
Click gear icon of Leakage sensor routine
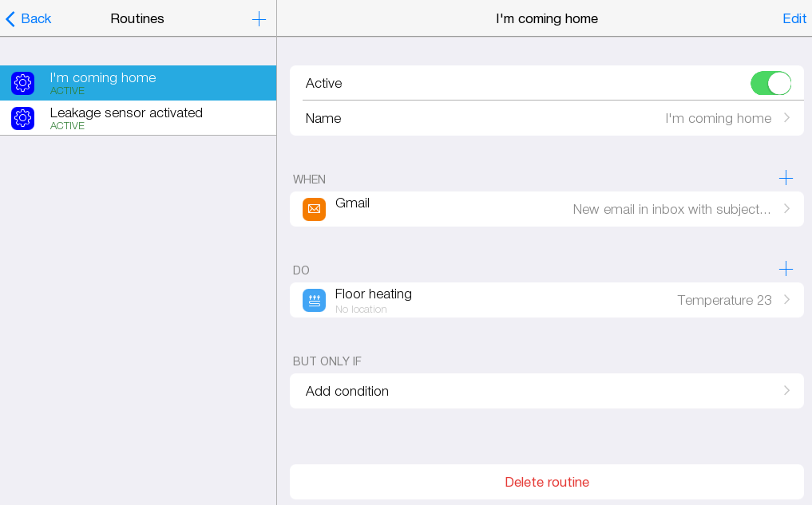23,118
